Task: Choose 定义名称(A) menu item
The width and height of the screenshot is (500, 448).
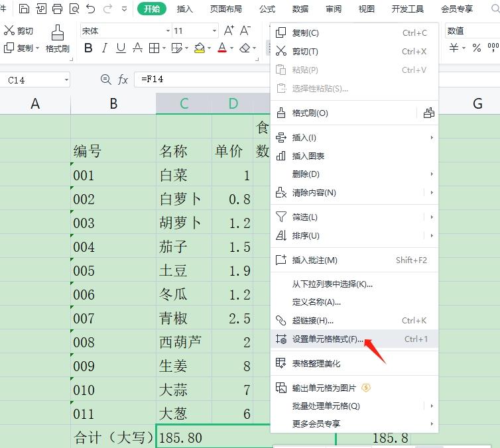Action: (x=354, y=302)
